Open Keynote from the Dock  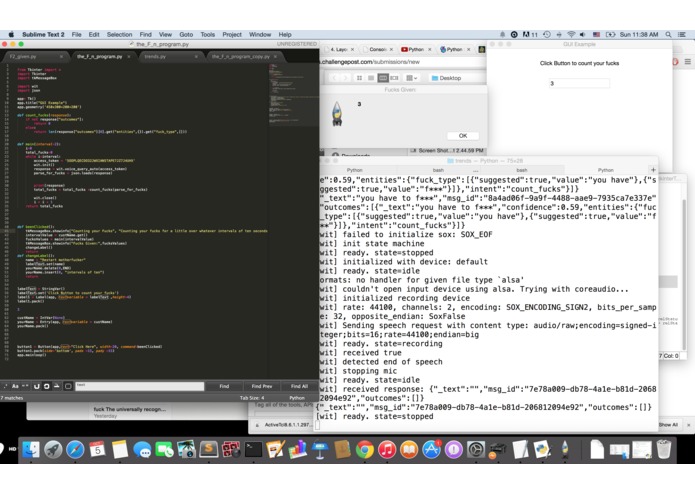(x=320, y=450)
